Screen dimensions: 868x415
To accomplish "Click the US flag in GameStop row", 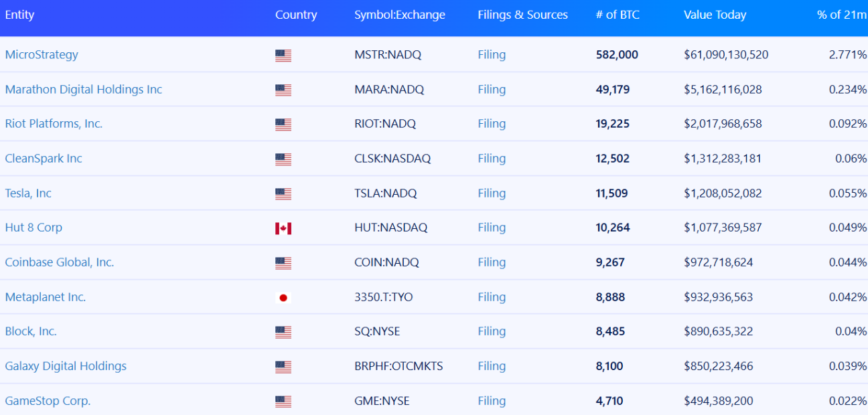I will pos(283,402).
